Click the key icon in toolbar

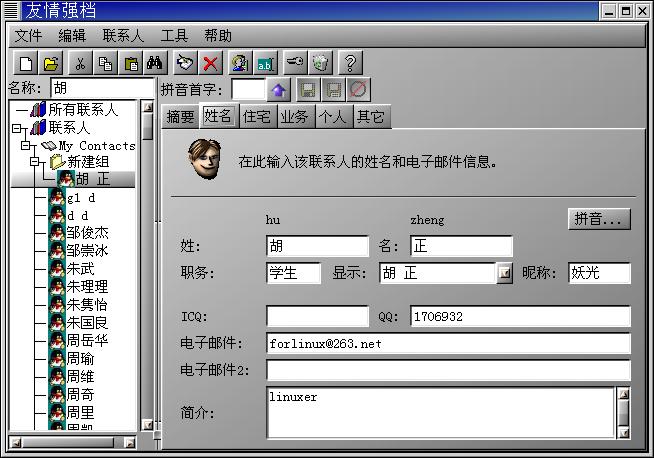coord(294,64)
